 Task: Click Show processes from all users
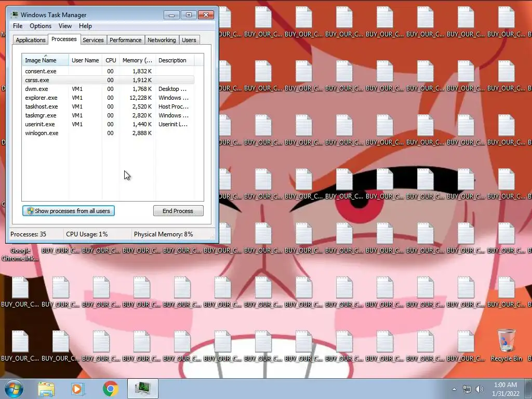pos(69,211)
